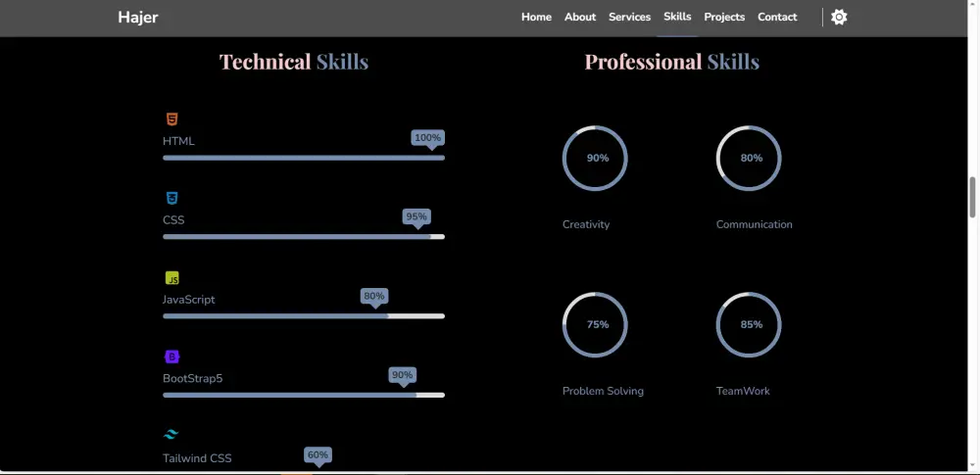This screenshot has height=475, width=980.
Task: Click the Professional Skills heading
Action: tap(672, 62)
